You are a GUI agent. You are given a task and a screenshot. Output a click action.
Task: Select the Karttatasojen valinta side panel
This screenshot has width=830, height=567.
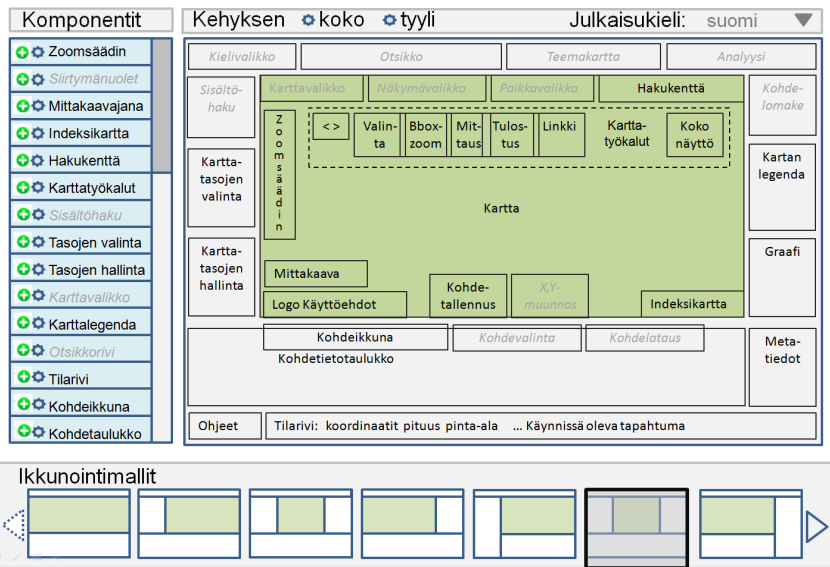221,187
